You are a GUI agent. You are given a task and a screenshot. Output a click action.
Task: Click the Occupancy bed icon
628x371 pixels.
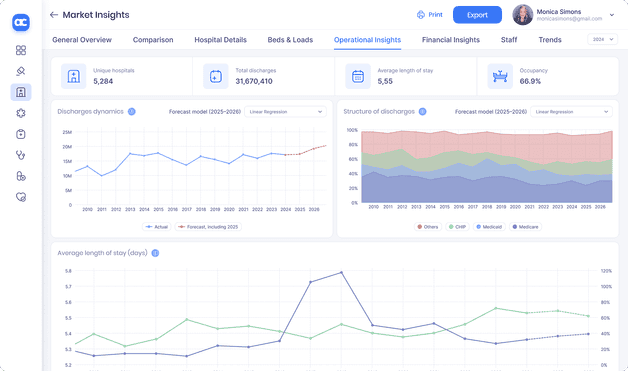coord(500,76)
